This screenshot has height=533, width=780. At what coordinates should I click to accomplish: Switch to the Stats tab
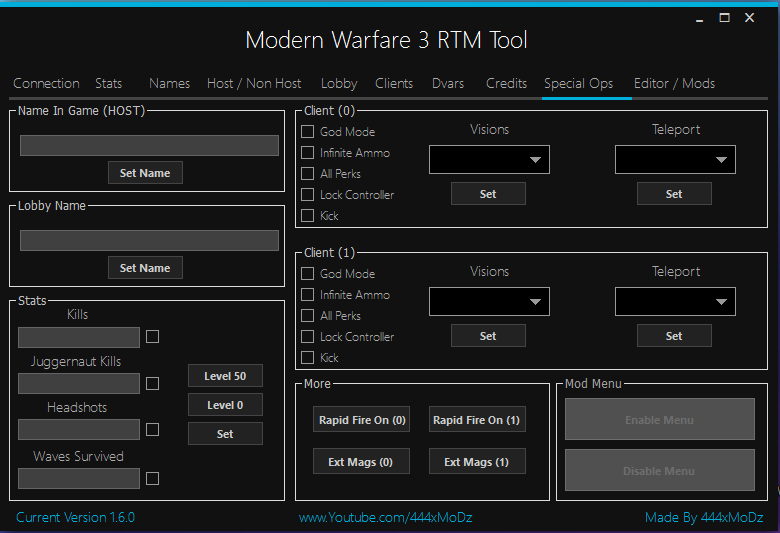[108, 83]
